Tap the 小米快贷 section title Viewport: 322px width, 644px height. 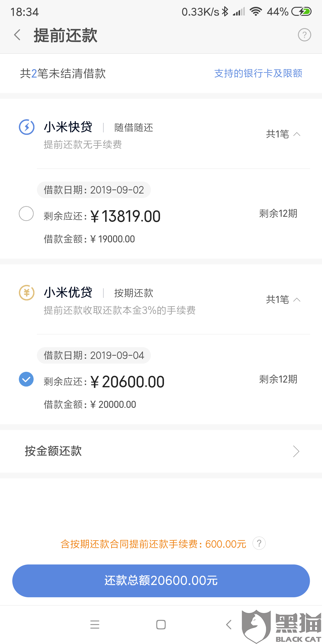(68, 127)
